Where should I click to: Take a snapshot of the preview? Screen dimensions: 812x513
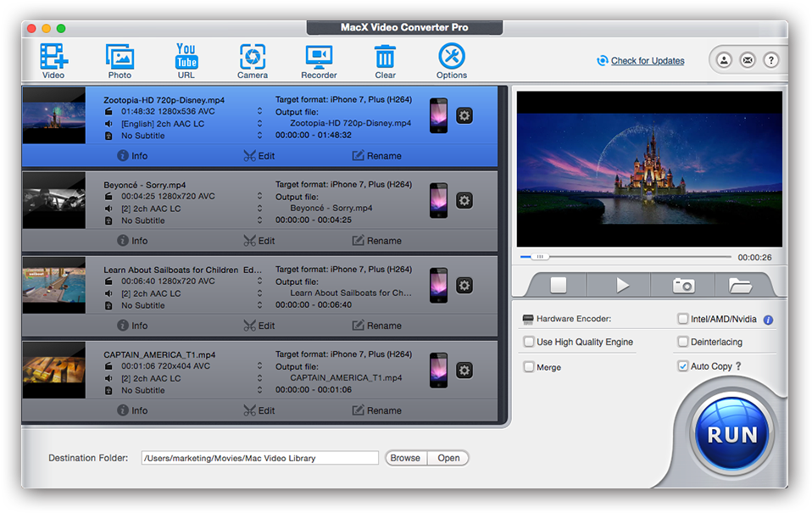coord(683,285)
